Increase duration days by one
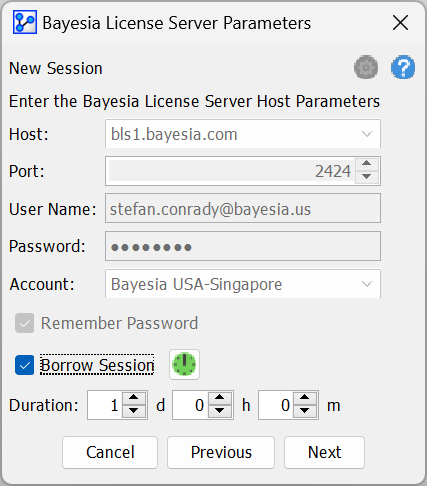This screenshot has width=427, height=486. [134, 398]
